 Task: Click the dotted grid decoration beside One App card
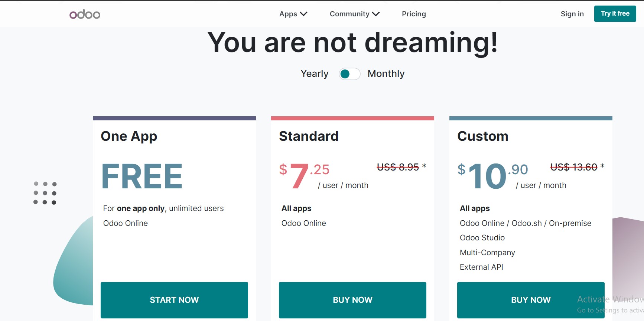[x=45, y=193]
